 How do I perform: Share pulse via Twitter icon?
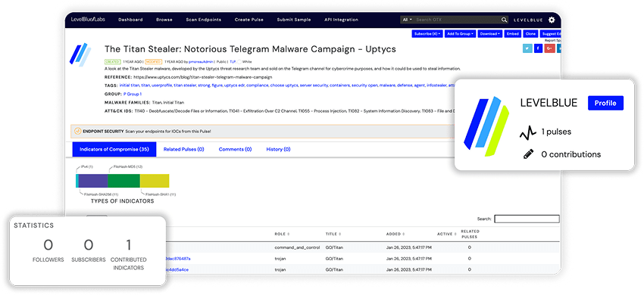[527, 49]
